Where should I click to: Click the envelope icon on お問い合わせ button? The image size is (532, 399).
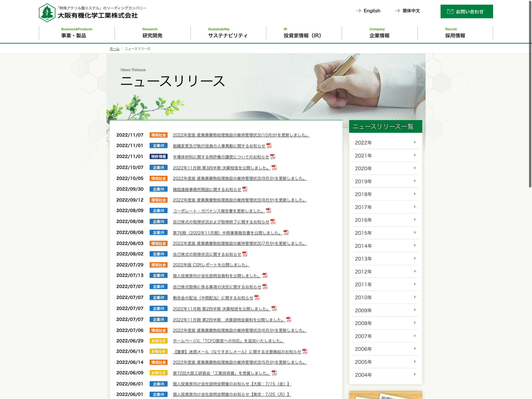tap(450, 11)
